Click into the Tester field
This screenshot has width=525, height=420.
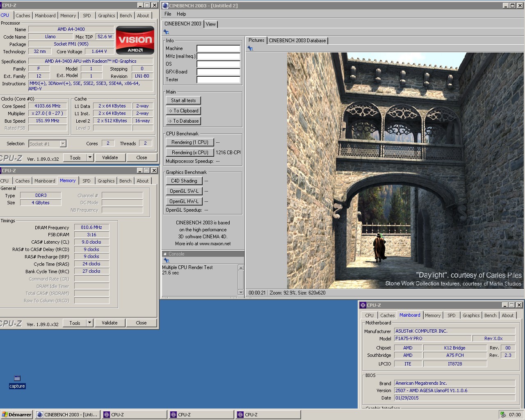pos(218,80)
